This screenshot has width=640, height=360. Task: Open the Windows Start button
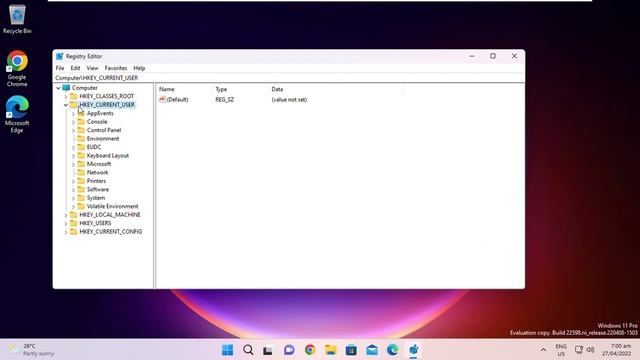tap(227, 350)
